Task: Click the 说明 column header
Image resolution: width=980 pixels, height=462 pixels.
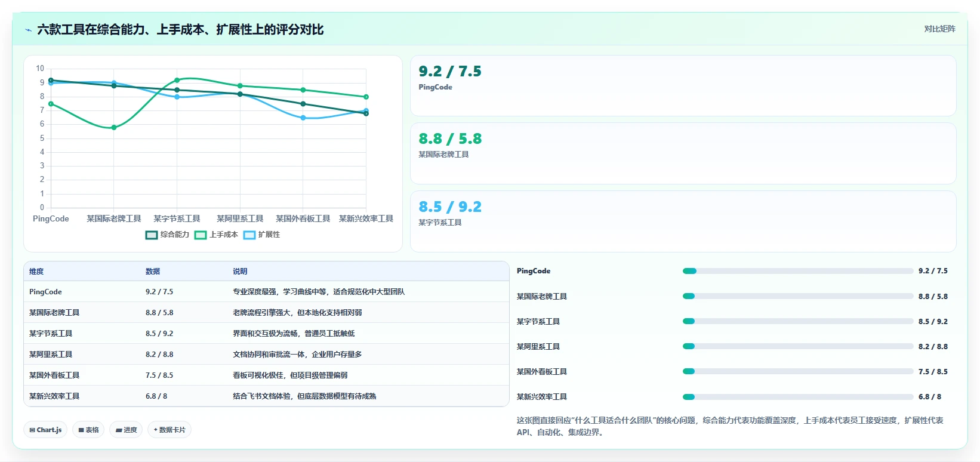Action: (x=240, y=272)
